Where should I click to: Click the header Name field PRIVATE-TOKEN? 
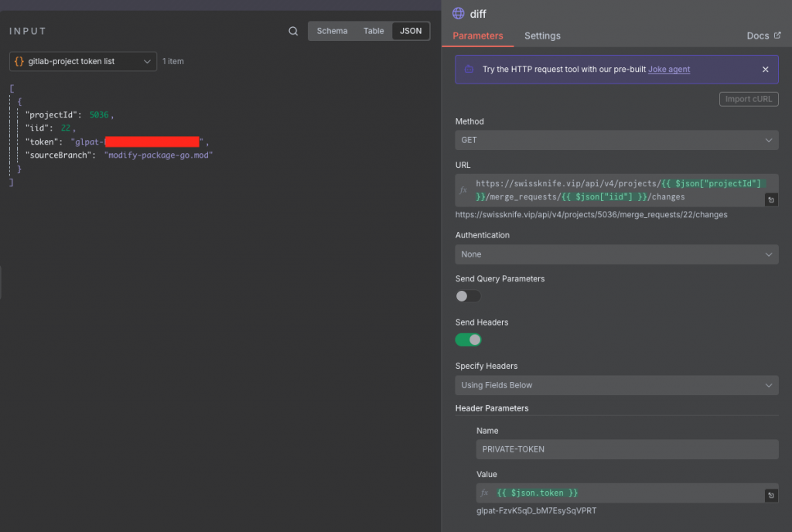[x=626, y=449]
